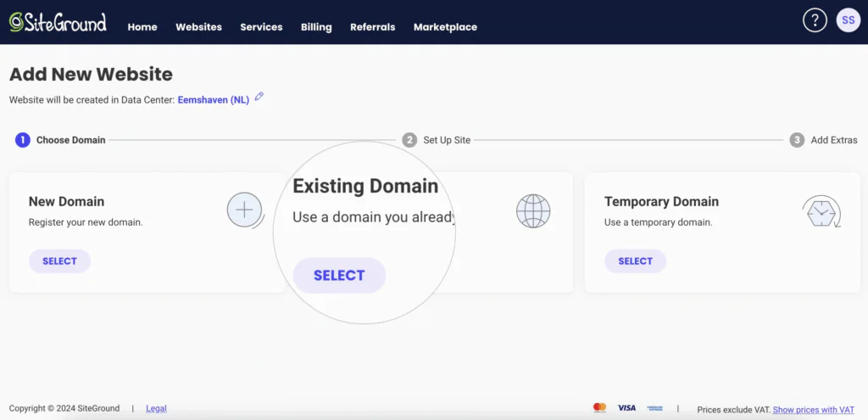Click the SiteGround logo
Viewport: 868px width, 420px height.
(x=58, y=23)
